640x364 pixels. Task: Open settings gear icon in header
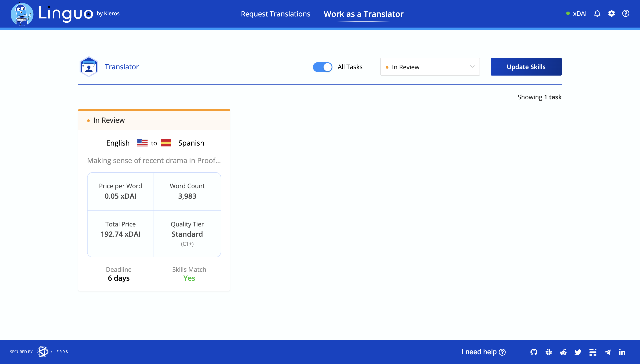point(612,14)
